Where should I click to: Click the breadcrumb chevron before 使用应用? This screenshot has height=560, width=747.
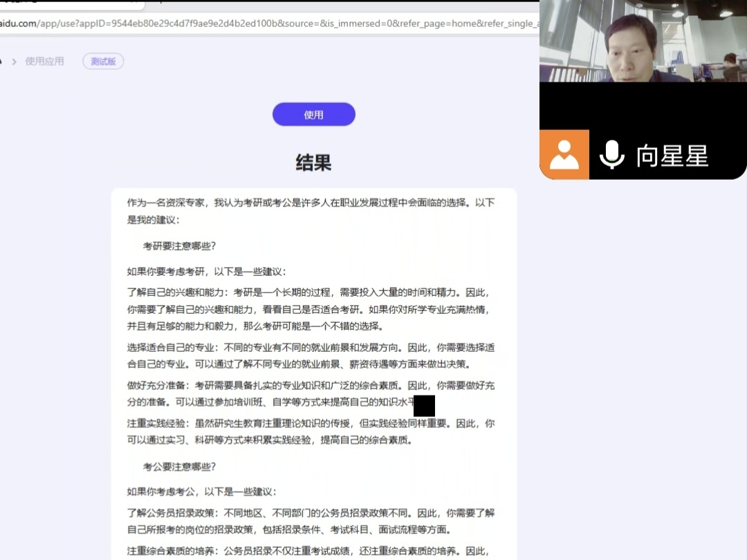click(x=14, y=62)
